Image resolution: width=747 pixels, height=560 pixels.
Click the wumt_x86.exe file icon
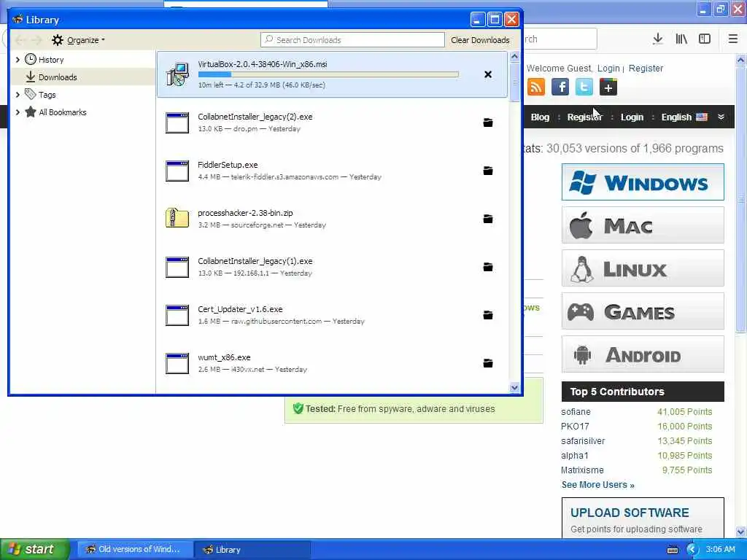[x=177, y=363]
